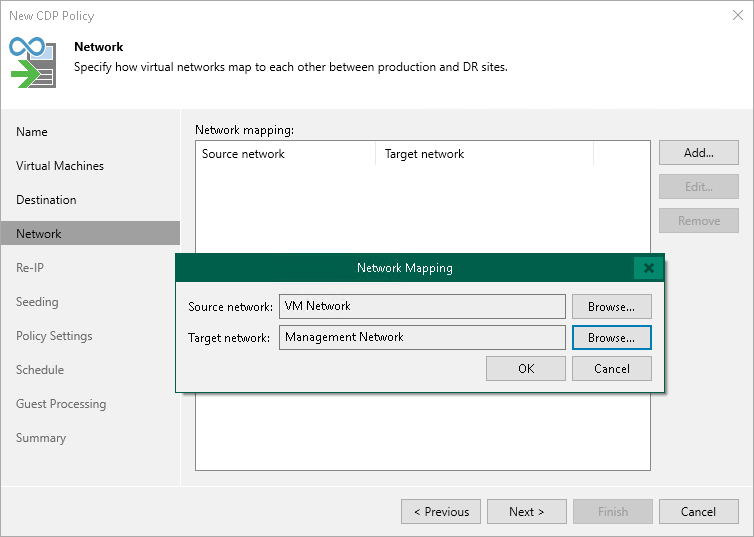754x537 pixels.
Task: Open the Destination step
Action: pyautogui.click(x=90, y=200)
